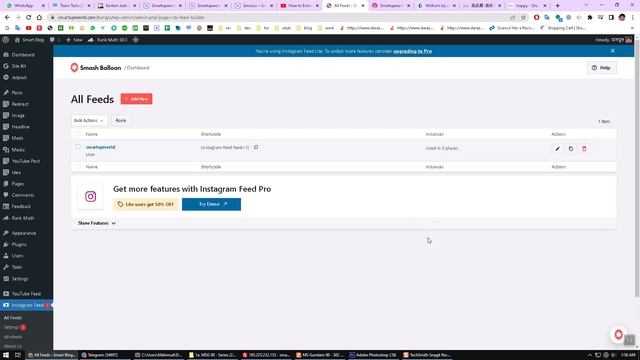
Task: Open WordPress logo menu in admin bar
Action: [6, 40]
